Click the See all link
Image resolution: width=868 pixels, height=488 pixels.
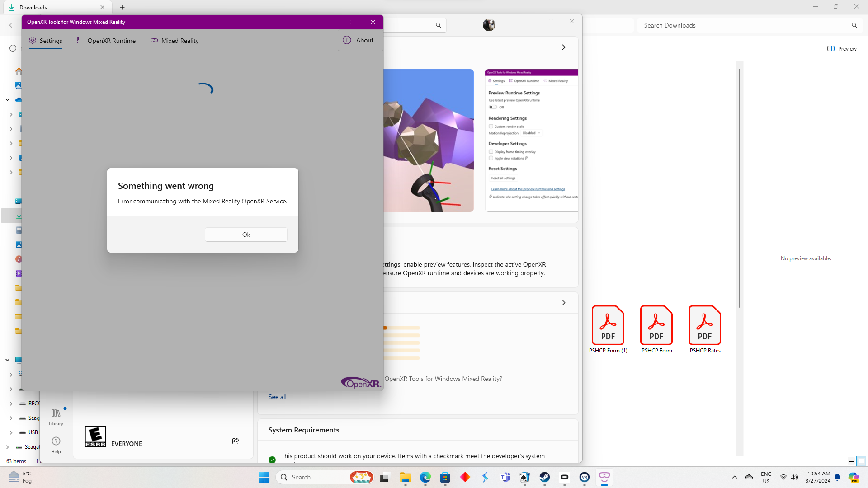pyautogui.click(x=277, y=397)
